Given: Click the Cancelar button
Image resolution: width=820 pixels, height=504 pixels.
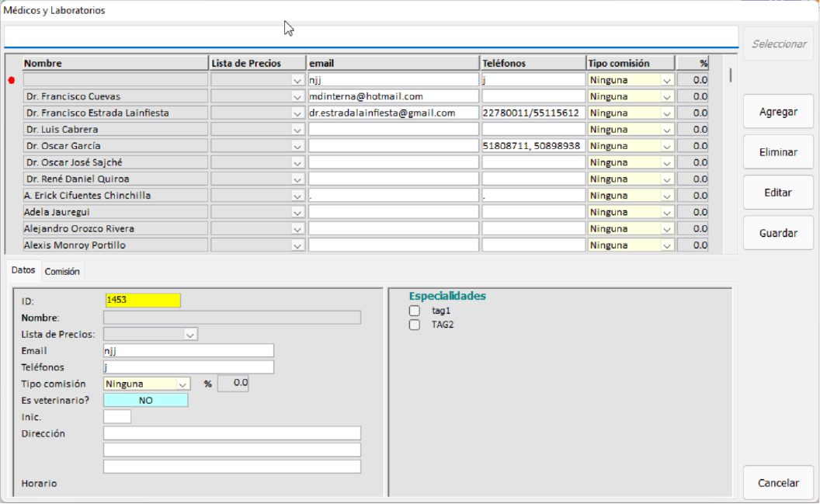Looking at the screenshot, I should click(778, 483).
